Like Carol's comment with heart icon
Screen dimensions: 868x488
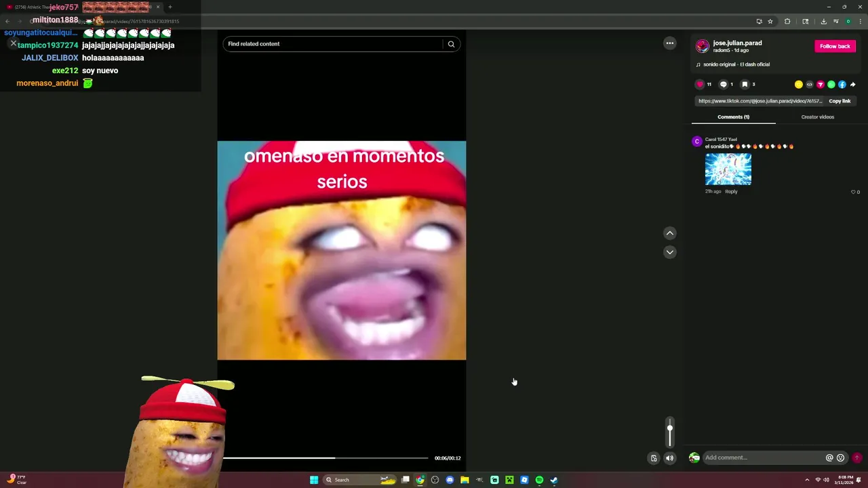[853, 192]
